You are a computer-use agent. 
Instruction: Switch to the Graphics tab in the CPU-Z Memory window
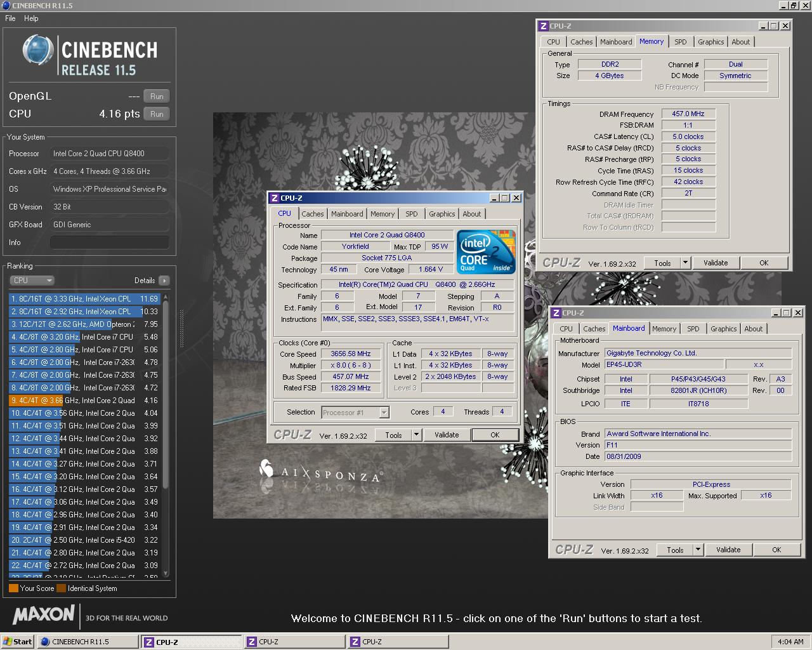pyautogui.click(x=710, y=42)
